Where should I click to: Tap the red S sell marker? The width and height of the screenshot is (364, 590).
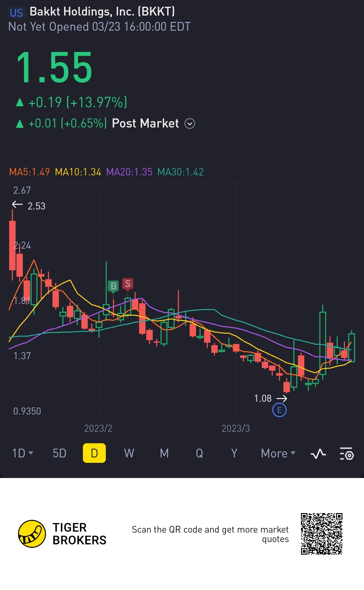(x=127, y=284)
